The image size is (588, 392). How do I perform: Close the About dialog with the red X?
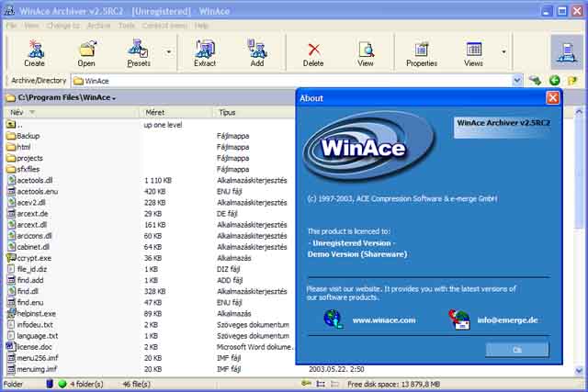(553, 98)
